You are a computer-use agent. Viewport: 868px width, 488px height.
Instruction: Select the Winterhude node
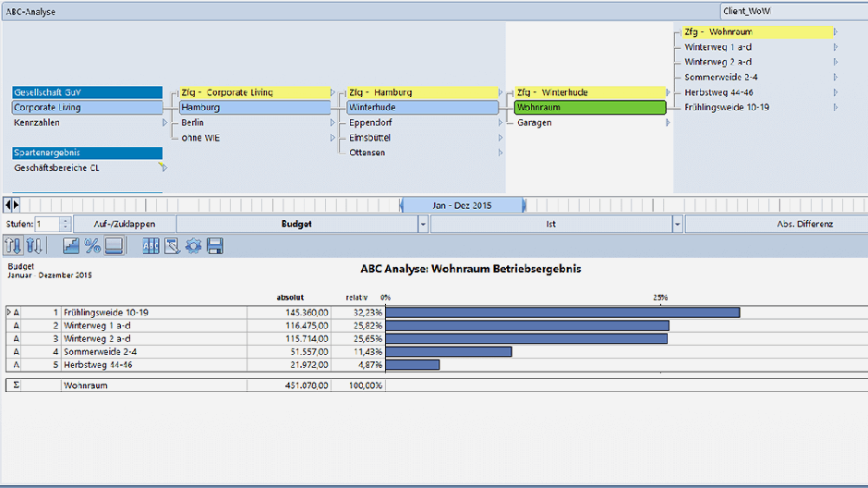423,107
